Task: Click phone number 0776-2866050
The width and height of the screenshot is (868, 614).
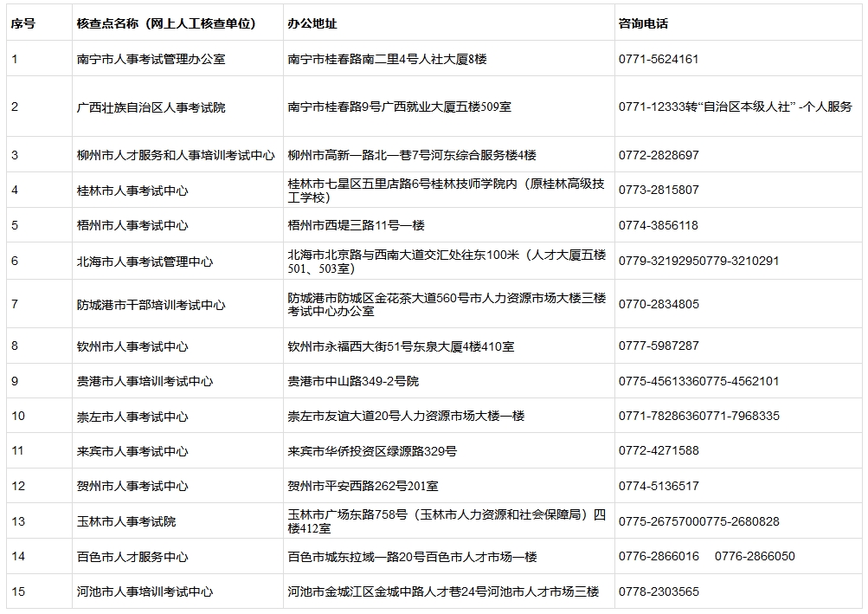Action: click(755, 556)
